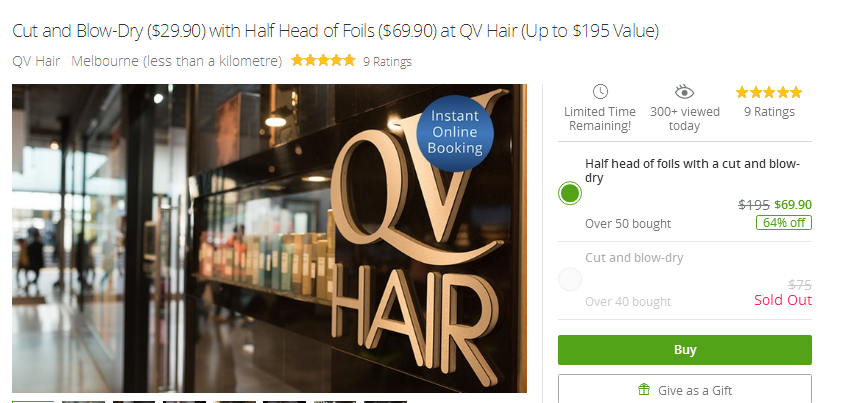Image resolution: width=844 pixels, height=403 pixels.
Task: Click the gift box icon on Give as a Gift
Action: coord(643,390)
